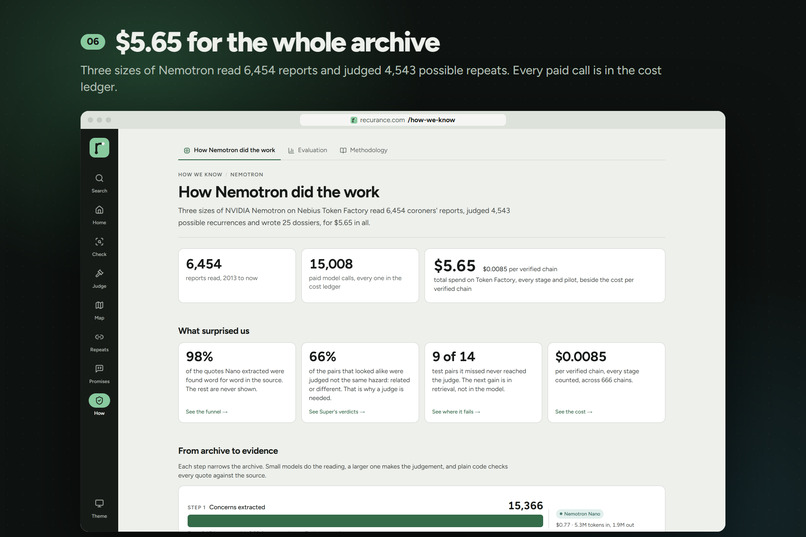Viewport: 806px width, 537px height.
Task: Click the 06 slide number badge
Action: coord(93,42)
